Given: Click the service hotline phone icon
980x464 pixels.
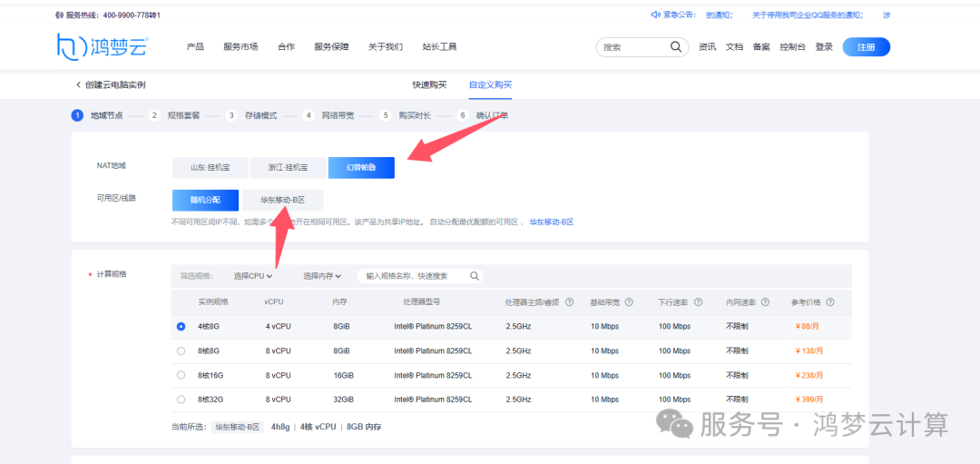Looking at the screenshot, I should click(59, 15).
